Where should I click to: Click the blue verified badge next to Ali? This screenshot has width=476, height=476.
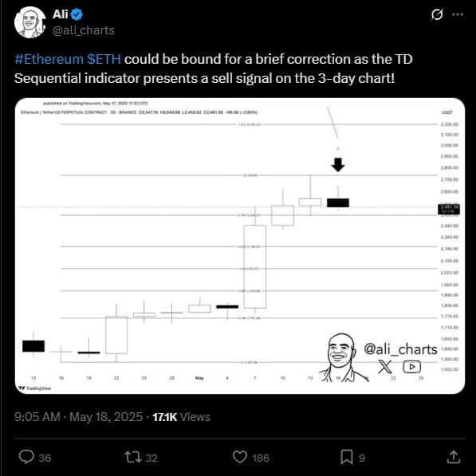pyautogui.click(x=77, y=14)
